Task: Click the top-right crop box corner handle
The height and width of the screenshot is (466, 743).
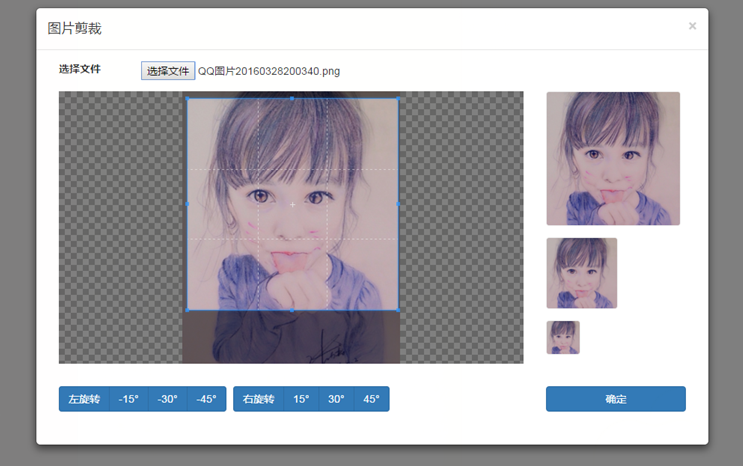Action: tap(398, 99)
